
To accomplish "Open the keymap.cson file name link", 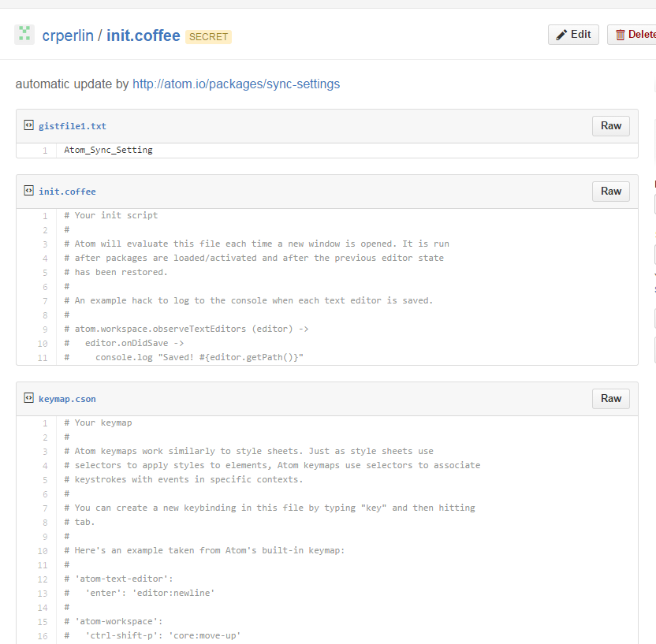I will (x=67, y=399).
